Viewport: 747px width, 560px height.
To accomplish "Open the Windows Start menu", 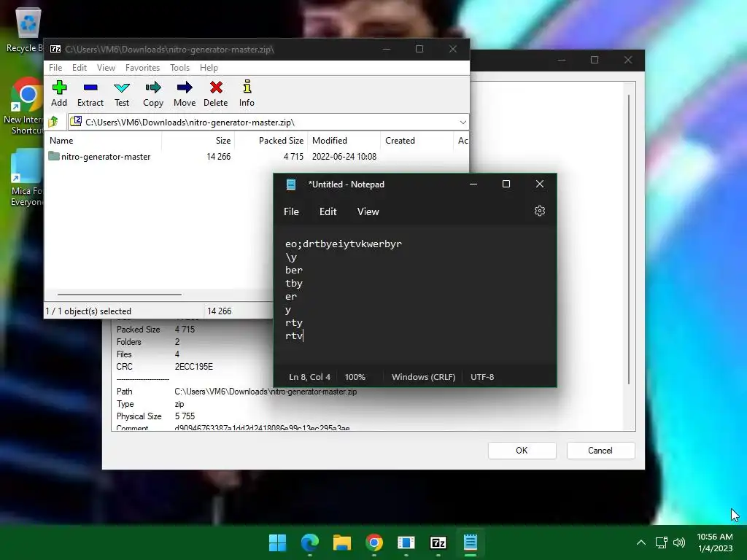I will (x=277, y=542).
